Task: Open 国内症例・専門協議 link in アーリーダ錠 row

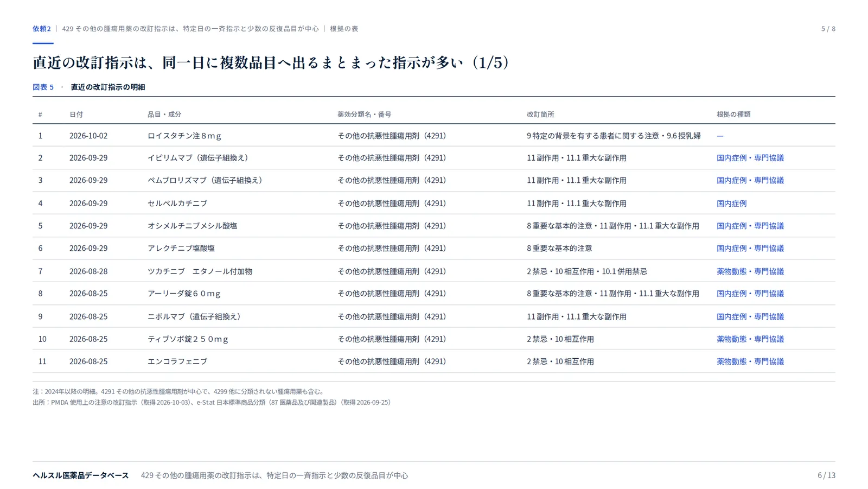Action: coord(750,294)
